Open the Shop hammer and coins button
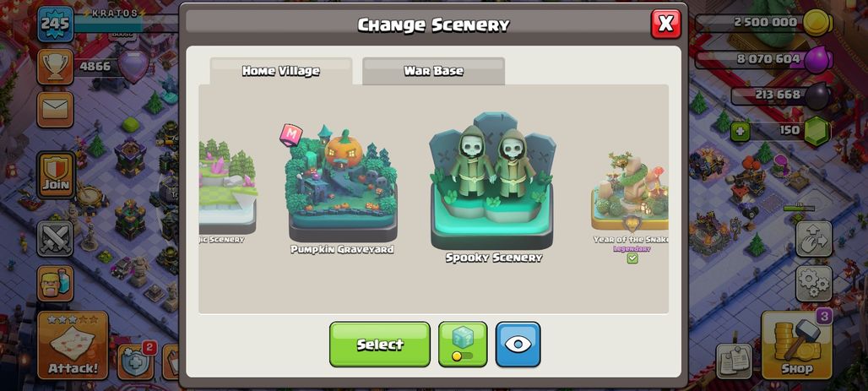This screenshot has width=868, height=391. tap(796, 345)
